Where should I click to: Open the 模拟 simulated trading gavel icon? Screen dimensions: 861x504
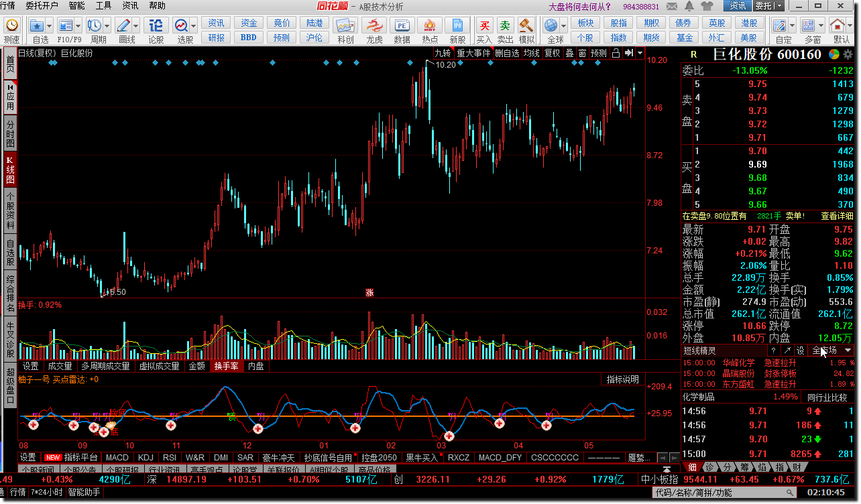pos(526,25)
